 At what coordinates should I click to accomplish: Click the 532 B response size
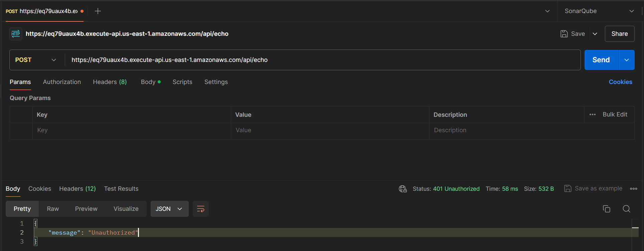(546, 189)
